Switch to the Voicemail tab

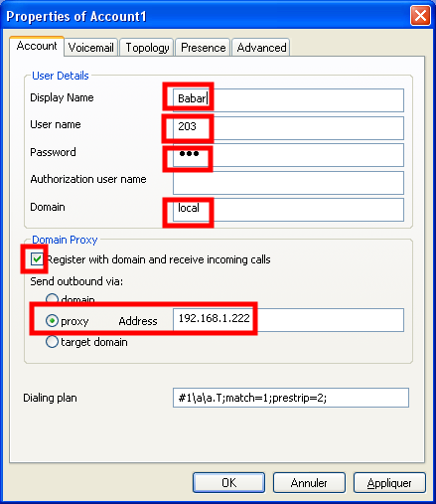[90, 48]
